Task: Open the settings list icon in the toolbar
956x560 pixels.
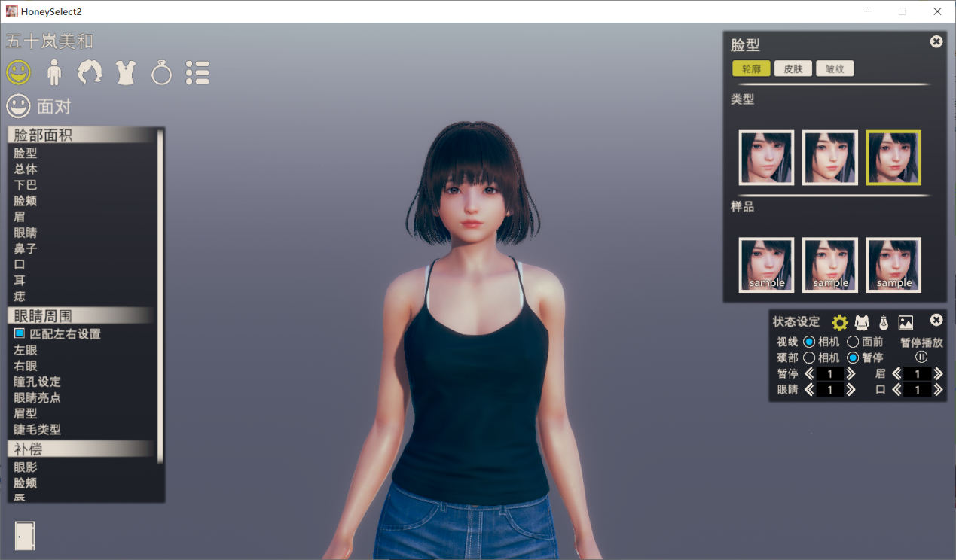Action: click(197, 72)
